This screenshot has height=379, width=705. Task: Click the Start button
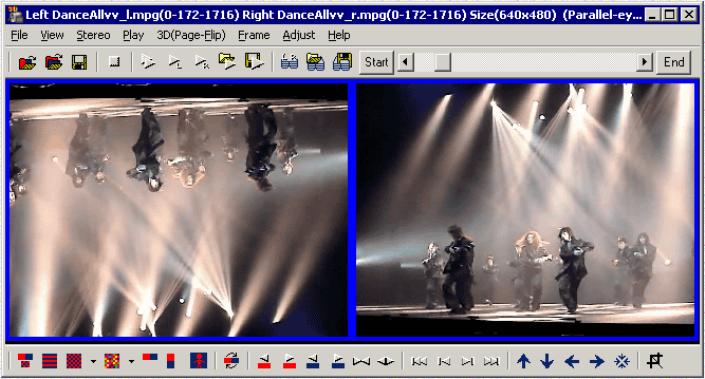coord(376,62)
